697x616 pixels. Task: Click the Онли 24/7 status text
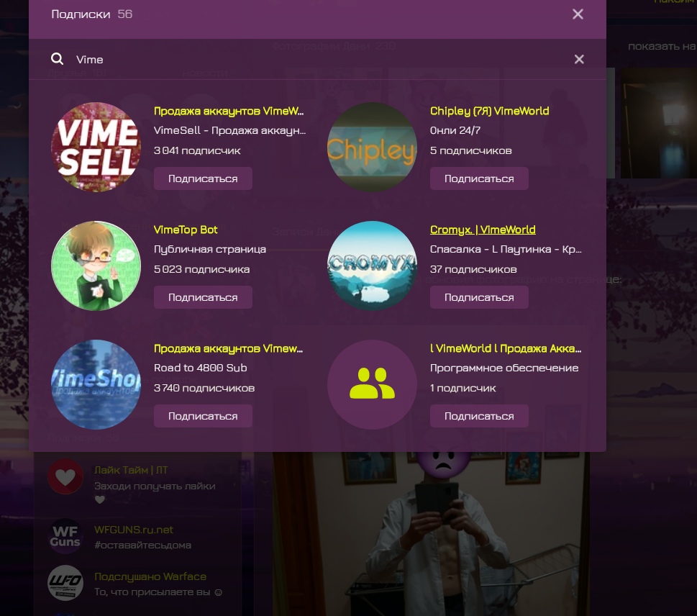pos(455,131)
